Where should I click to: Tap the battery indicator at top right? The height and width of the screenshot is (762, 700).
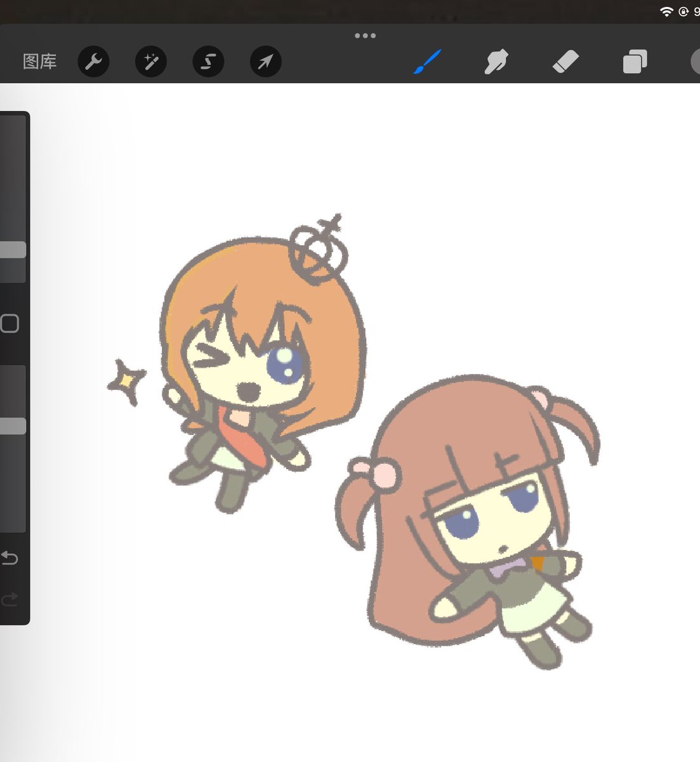click(x=696, y=10)
